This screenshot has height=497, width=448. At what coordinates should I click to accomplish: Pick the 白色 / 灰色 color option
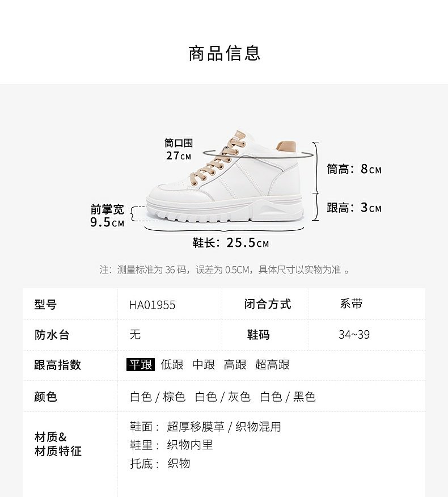click(223, 397)
